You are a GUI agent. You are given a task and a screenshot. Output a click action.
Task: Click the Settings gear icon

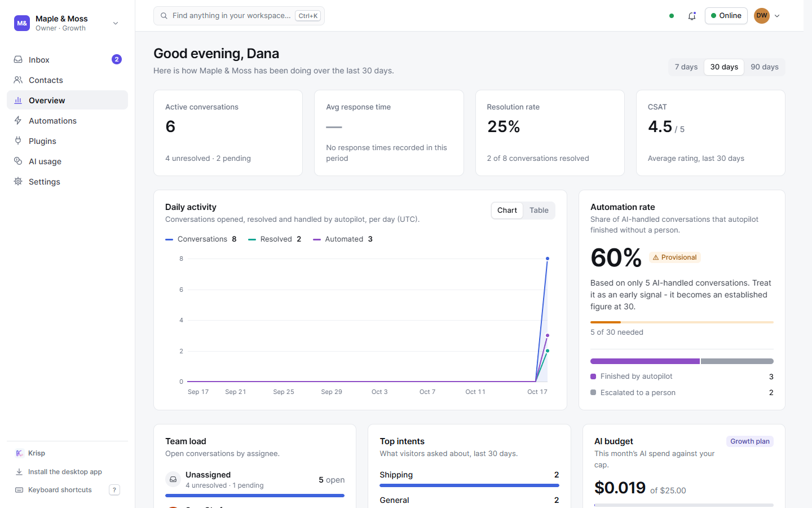tap(18, 181)
